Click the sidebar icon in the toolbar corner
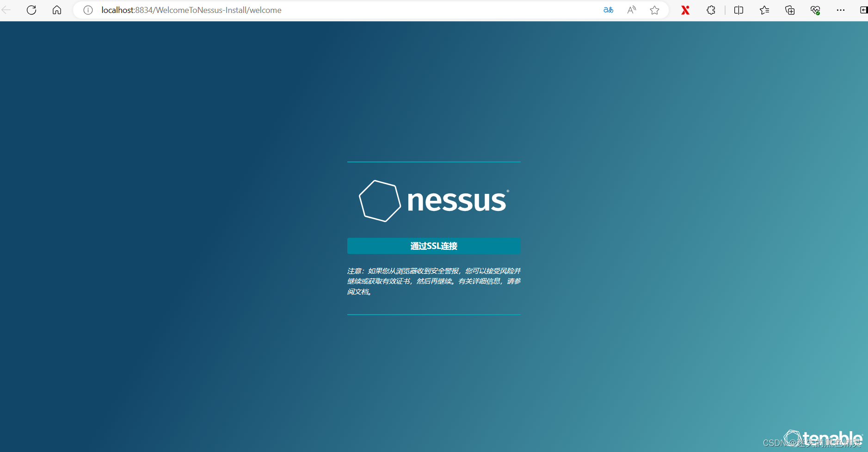The height and width of the screenshot is (452, 868). click(863, 10)
